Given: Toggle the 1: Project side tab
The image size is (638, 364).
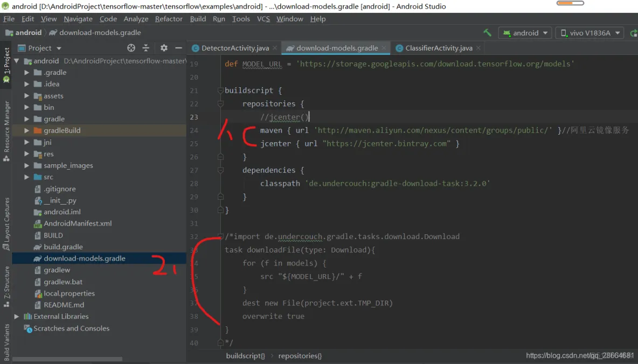Looking at the screenshot, I should pyautogui.click(x=6, y=65).
